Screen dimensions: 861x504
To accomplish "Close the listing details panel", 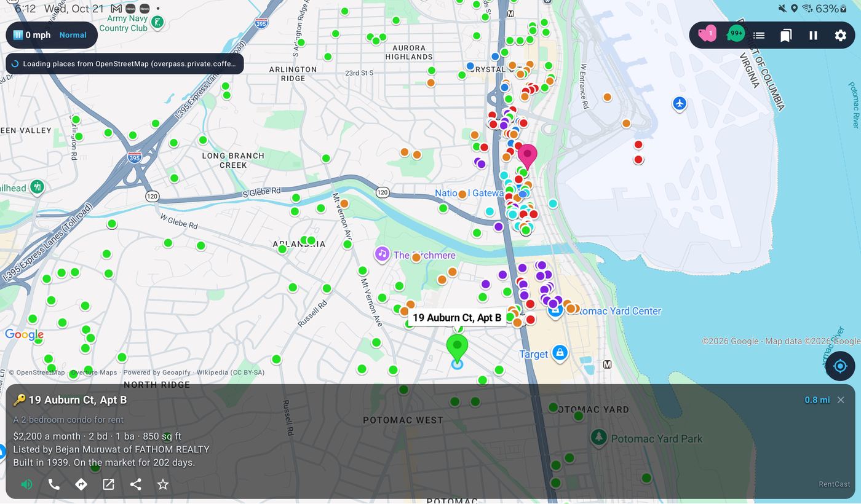I will 841,400.
